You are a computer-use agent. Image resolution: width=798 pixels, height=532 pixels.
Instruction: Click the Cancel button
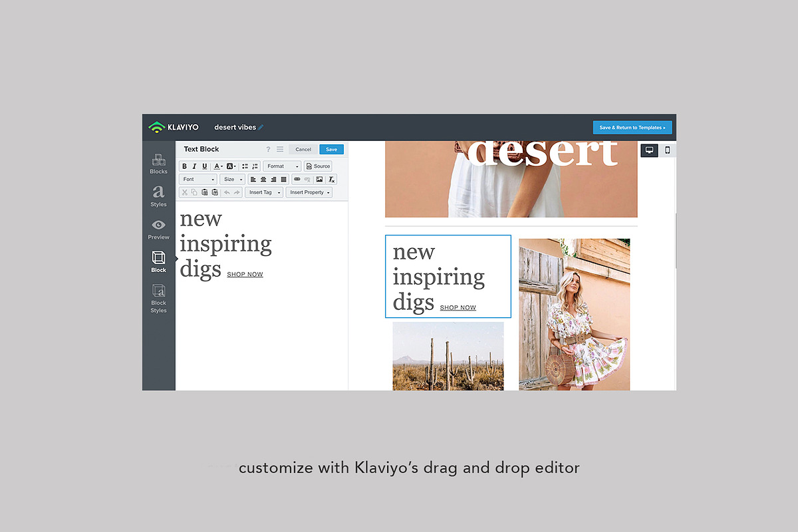[x=303, y=149]
